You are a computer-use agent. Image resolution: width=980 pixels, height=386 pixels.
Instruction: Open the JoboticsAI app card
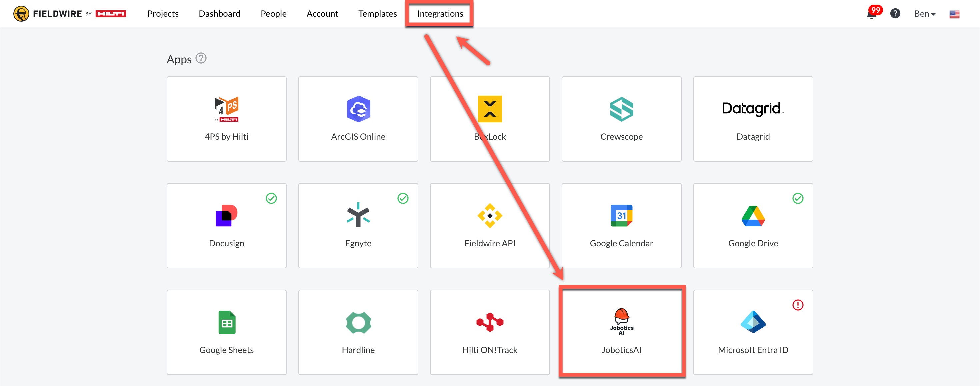621,332
